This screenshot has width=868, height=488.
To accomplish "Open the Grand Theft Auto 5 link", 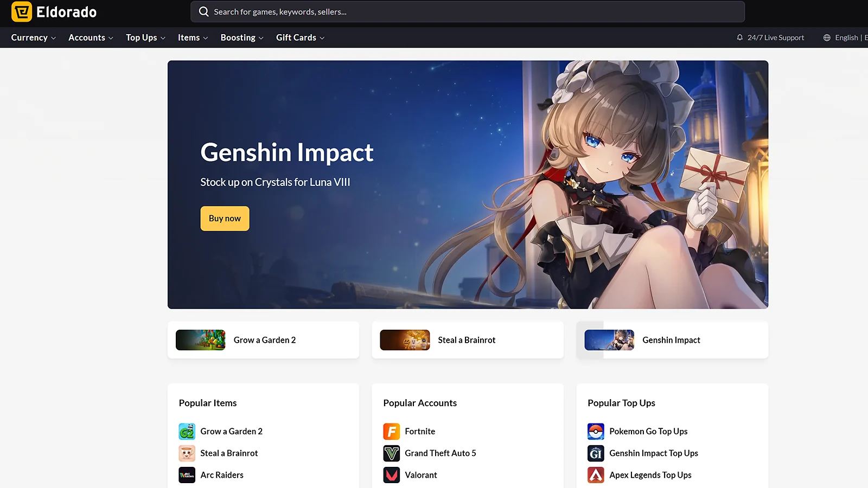I will pyautogui.click(x=441, y=453).
